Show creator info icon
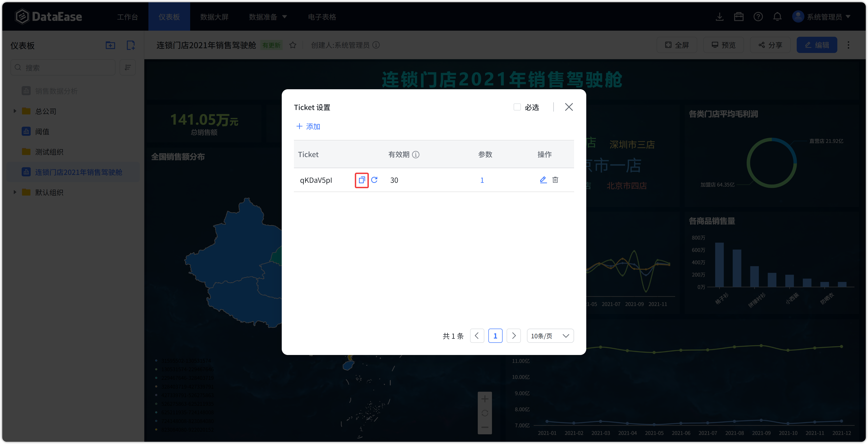 pyautogui.click(x=376, y=45)
